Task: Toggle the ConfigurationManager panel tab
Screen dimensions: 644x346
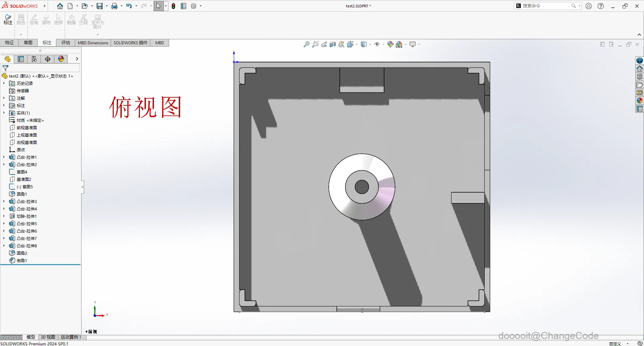Action: pos(34,59)
